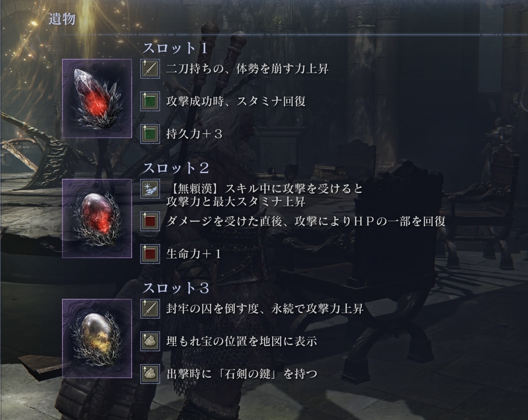Click the スロット2 heading

[176, 168]
